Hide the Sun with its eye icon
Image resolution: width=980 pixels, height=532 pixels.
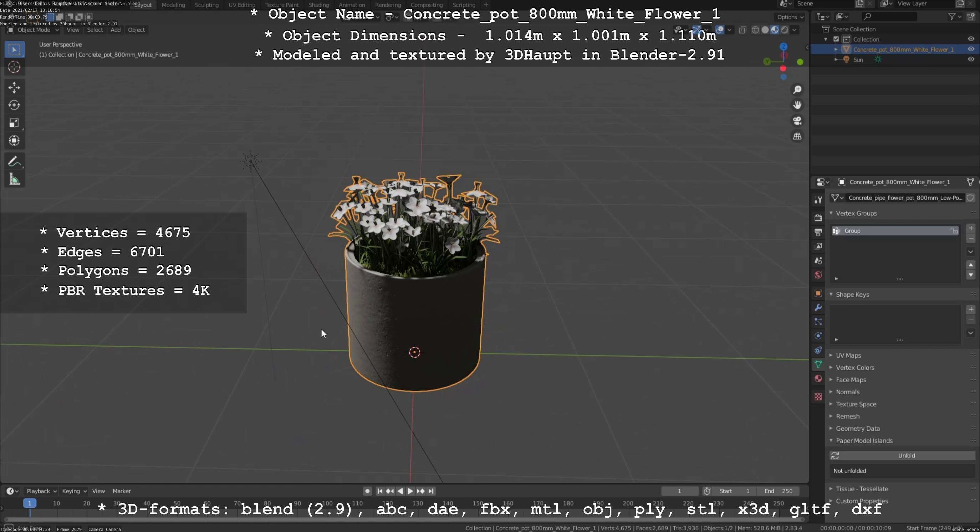[970, 59]
